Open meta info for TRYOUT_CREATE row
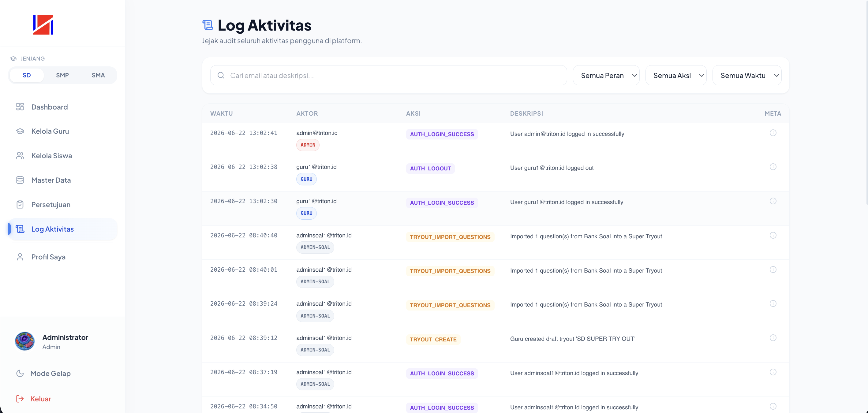The image size is (868, 413). point(773,338)
